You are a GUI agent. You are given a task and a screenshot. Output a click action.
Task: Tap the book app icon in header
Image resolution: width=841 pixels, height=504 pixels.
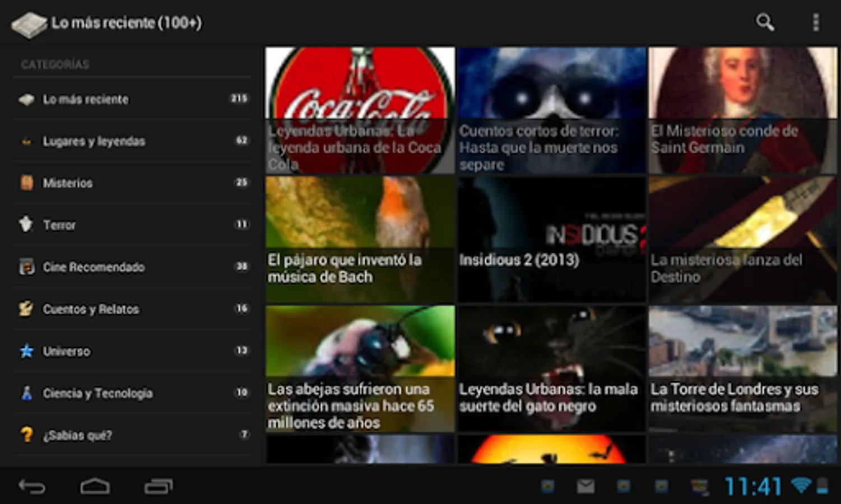[29, 25]
